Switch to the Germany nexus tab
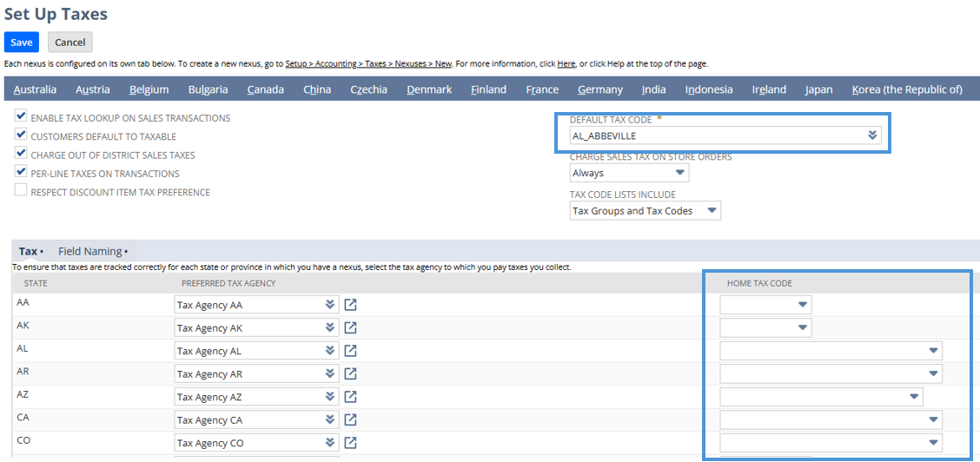 (x=600, y=89)
